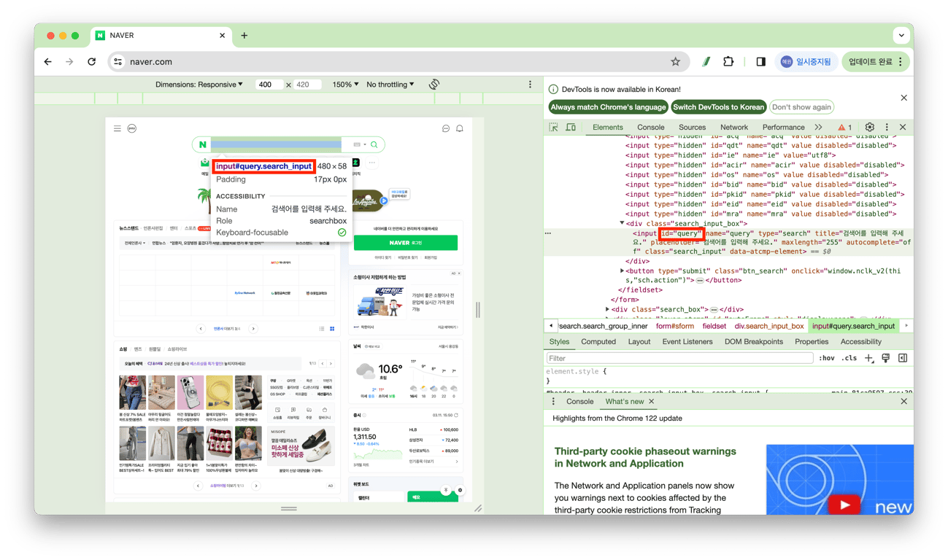948x560 pixels.
Task: Close the What's new drawer tab
Action: (x=651, y=402)
